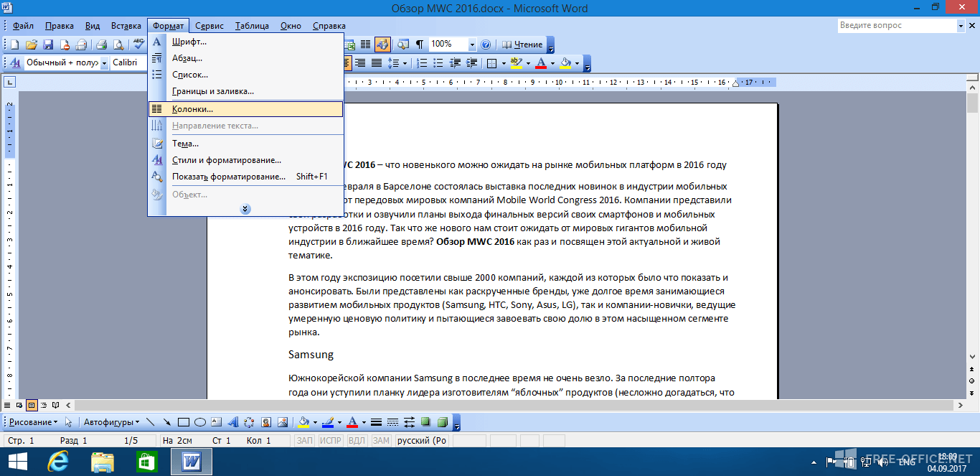Image resolution: width=980 pixels, height=476 pixels.
Task: Print the document using printer icon
Action: point(100,45)
